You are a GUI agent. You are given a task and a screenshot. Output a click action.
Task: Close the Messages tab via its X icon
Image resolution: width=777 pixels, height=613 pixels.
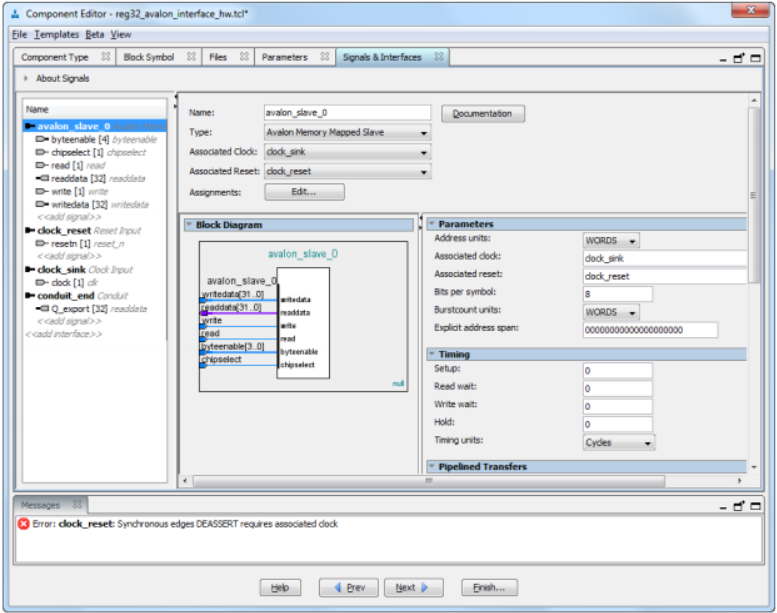point(77,504)
